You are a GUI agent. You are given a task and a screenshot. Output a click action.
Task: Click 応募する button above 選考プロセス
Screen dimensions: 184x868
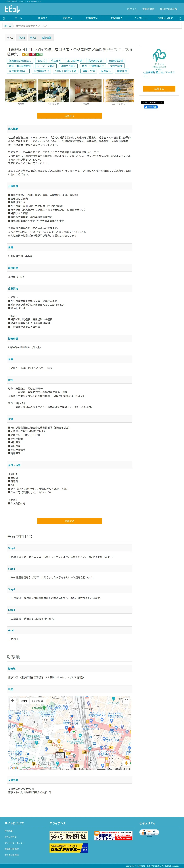pos(69,521)
